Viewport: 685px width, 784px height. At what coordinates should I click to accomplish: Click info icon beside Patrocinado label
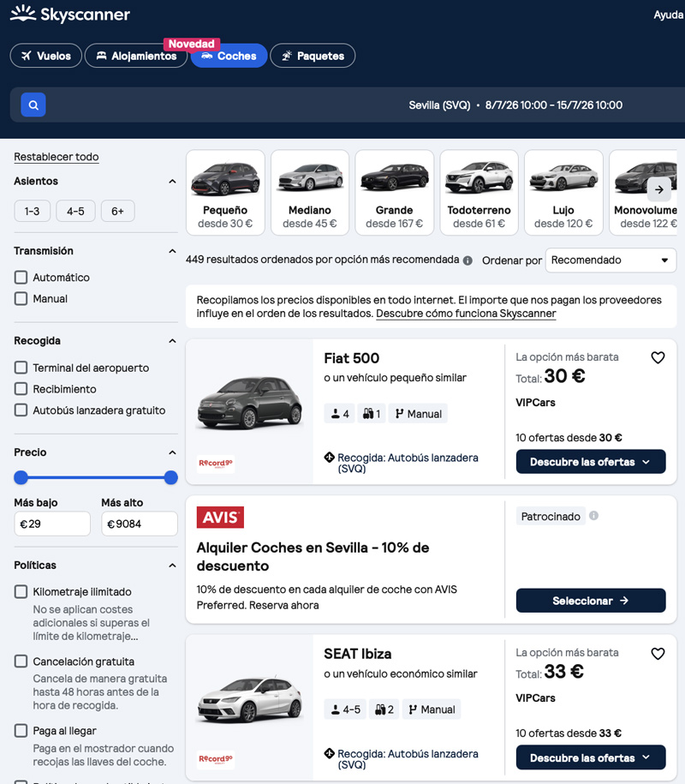click(593, 516)
